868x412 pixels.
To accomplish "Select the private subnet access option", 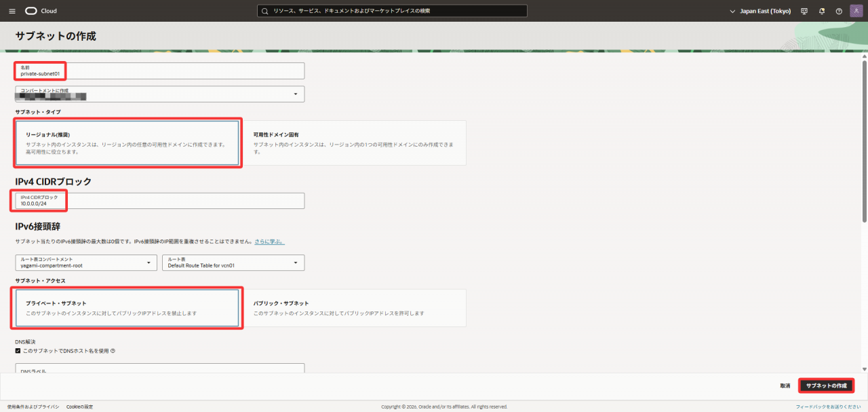I will click(127, 308).
